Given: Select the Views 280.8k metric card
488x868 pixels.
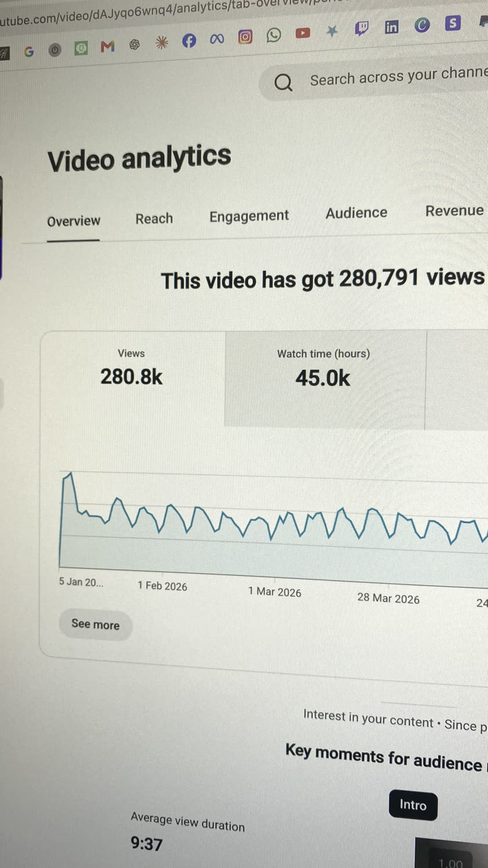Looking at the screenshot, I should click(x=132, y=377).
